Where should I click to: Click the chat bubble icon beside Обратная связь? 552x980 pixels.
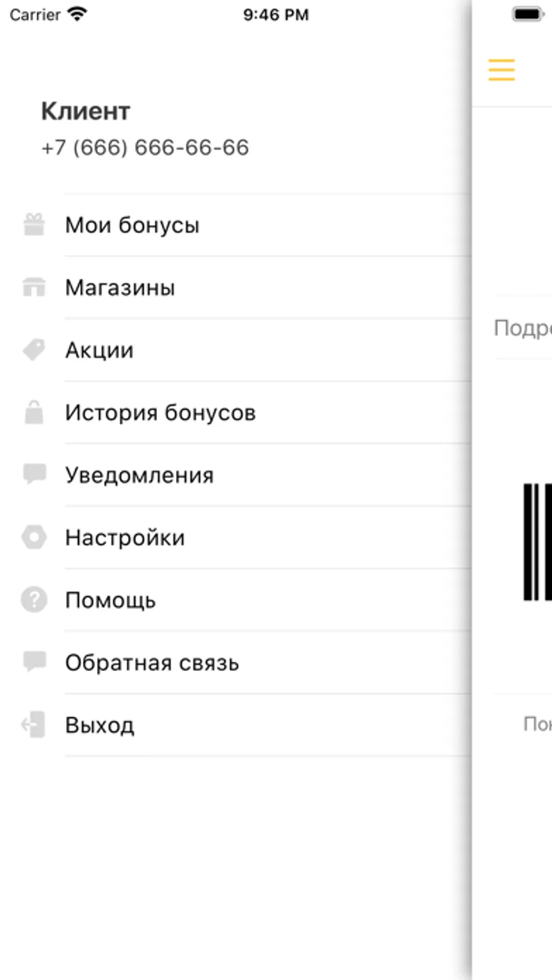coord(34,662)
